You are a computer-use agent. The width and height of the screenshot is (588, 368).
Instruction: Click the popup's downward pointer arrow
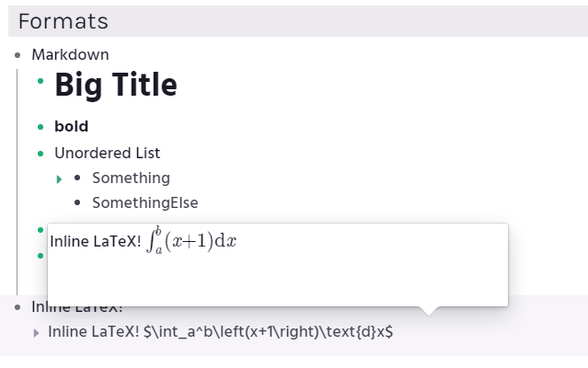coord(428,311)
